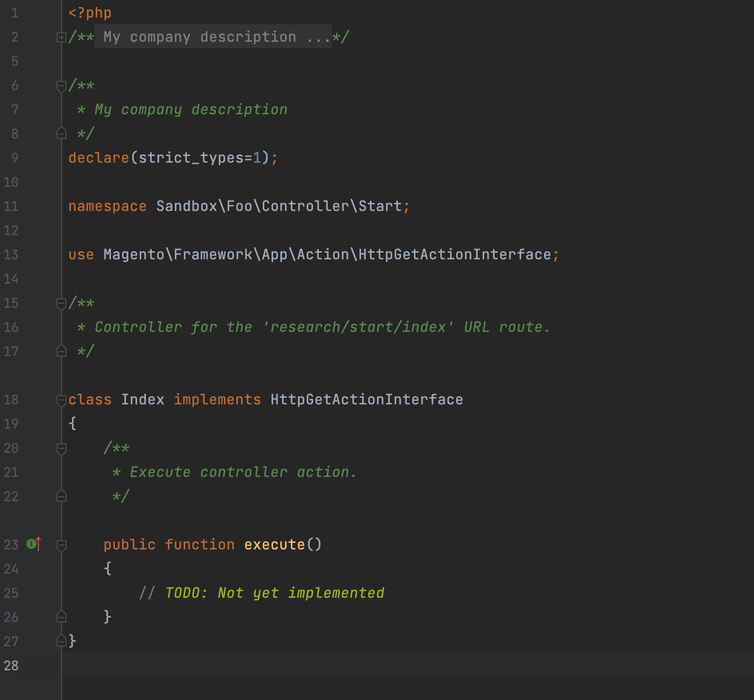Click the '<?php' opening tag

pos(90,13)
